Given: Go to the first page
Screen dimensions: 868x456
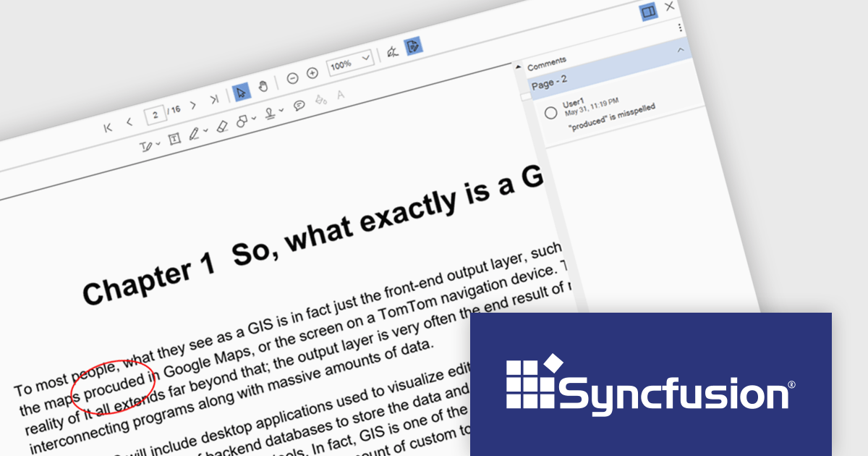Looking at the screenshot, I should [x=109, y=127].
